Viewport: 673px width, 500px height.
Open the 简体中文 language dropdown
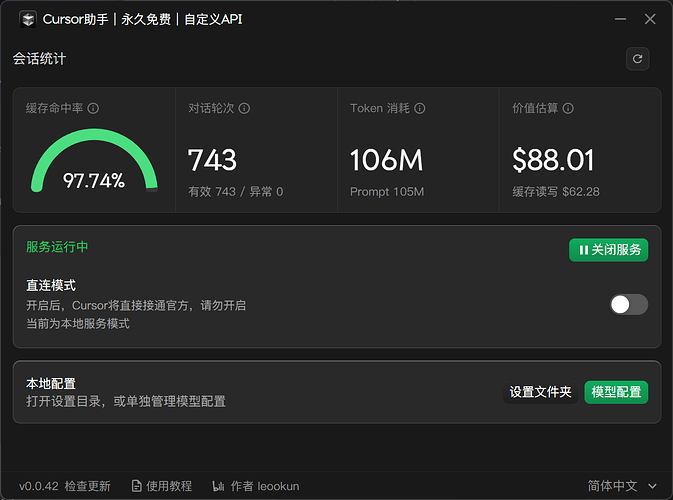(x=622, y=486)
